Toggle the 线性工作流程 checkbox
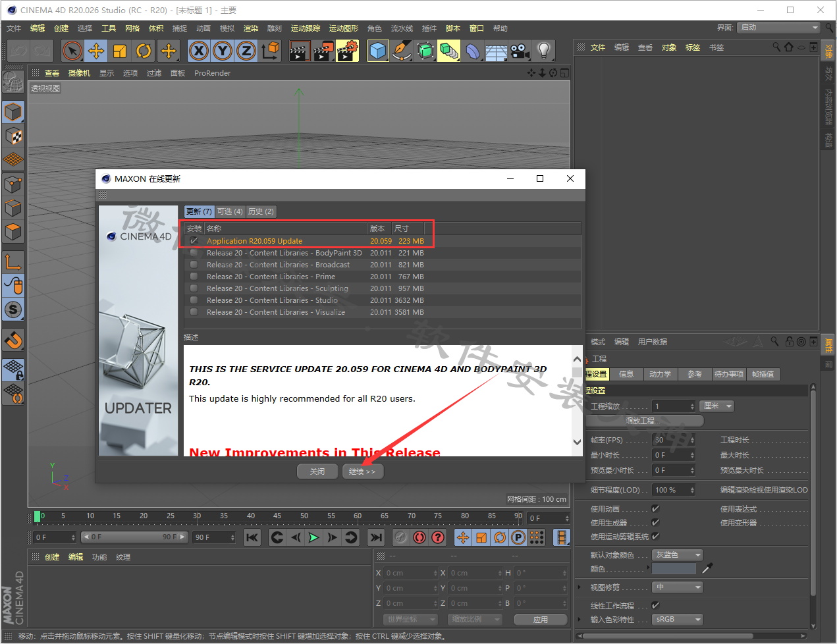 (655, 605)
